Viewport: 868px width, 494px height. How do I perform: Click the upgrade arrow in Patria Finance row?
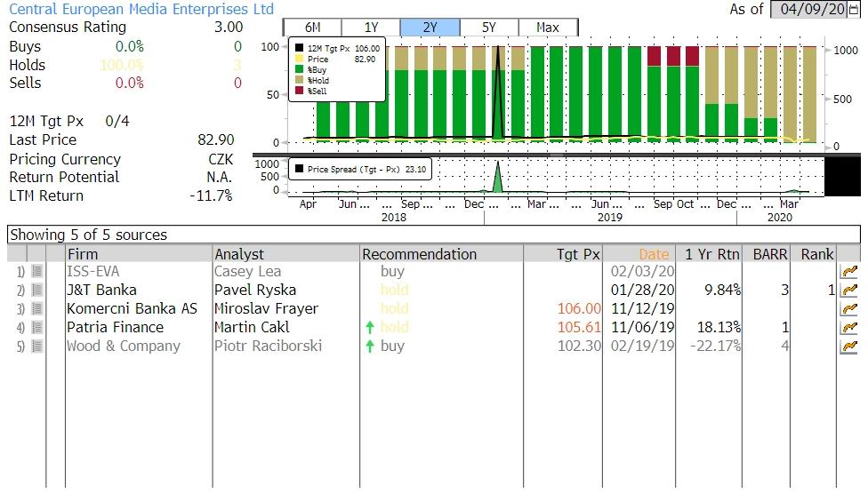pos(370,328)
